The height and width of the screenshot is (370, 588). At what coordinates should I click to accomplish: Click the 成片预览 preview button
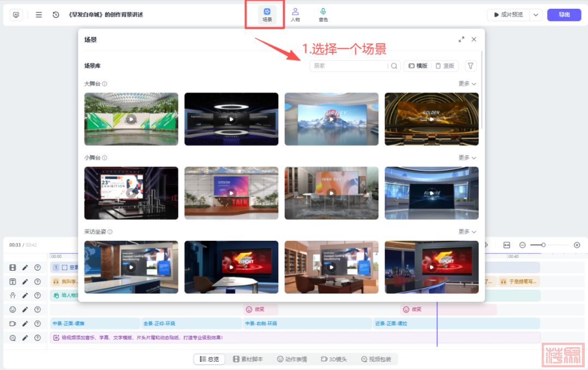click(x=508, y=15)
